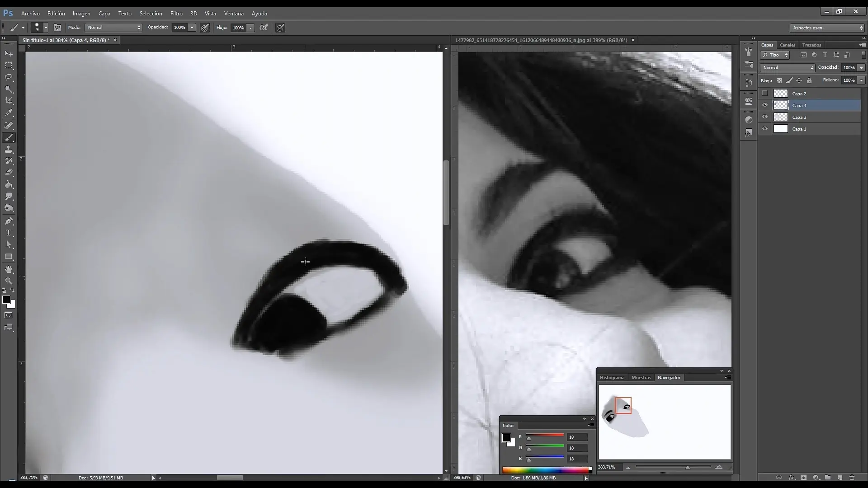Image resolution: width=868 pixels, height=488 pixels.
Task: Switch to the Canales tab
Action: pos(787,45)
